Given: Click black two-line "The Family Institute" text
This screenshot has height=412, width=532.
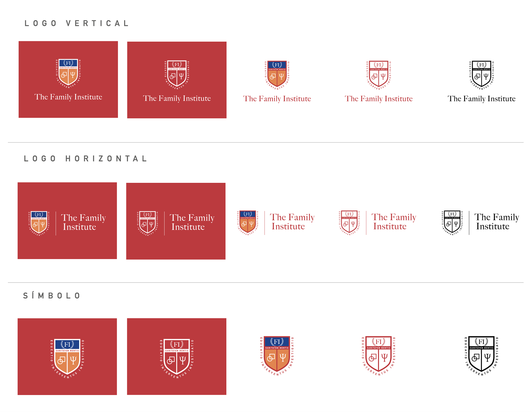Looking at the screenshot, I should point(496,222).
